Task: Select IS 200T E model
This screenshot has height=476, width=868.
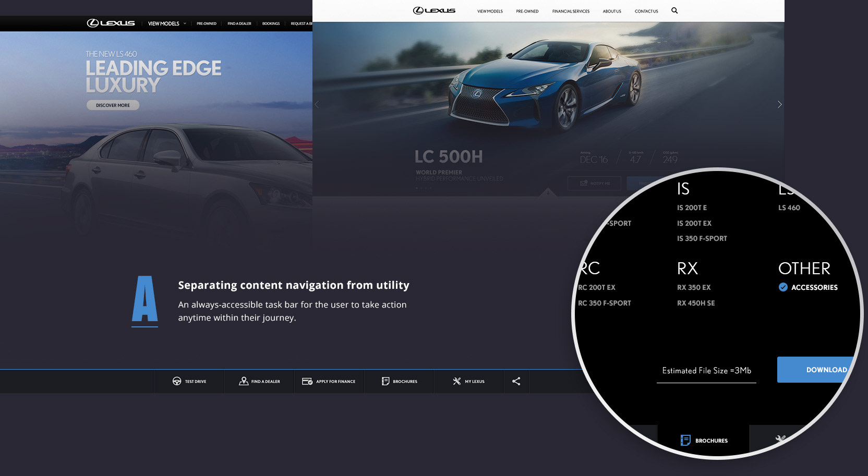Action: click(x=692, y=208)
